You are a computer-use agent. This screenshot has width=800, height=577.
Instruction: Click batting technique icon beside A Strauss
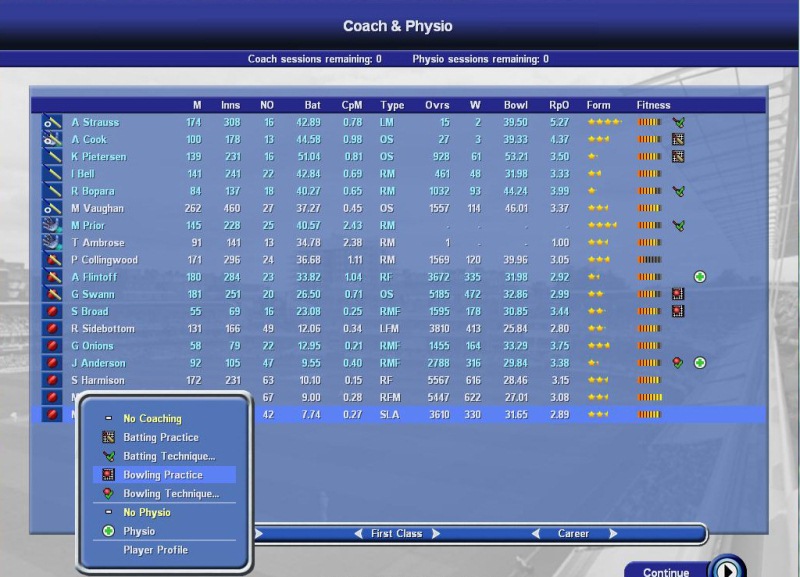[x=678, y=122]
